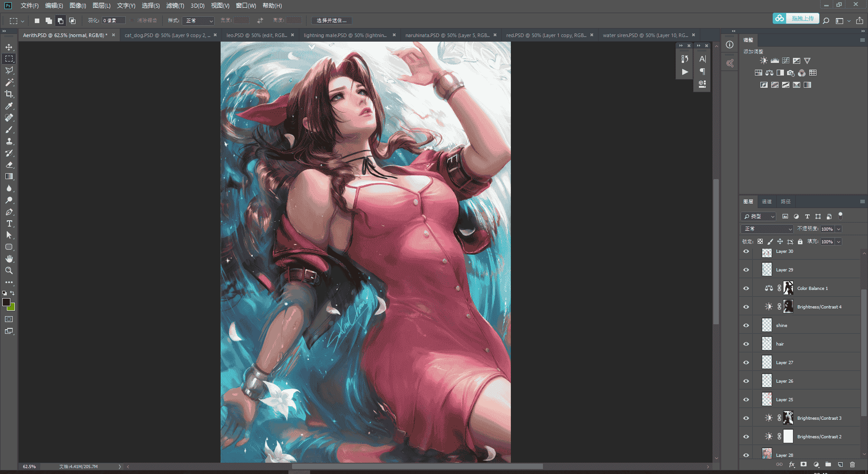Select the Crop tool
This screenshot has height=474, width=868.
click(x=9, y=94)
